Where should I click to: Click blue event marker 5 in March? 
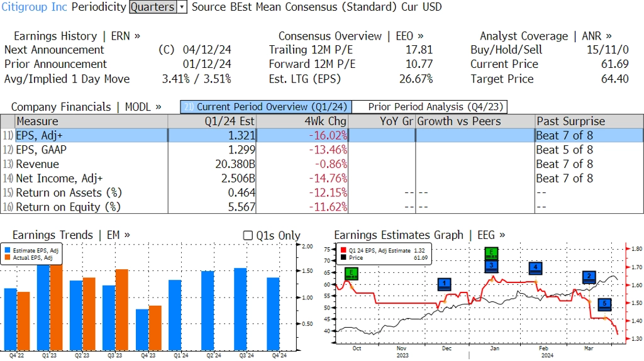point(604,305)
